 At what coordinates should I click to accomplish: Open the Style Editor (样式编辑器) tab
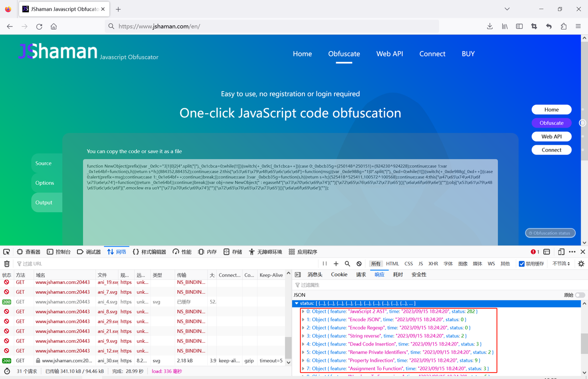pos(149,252)
